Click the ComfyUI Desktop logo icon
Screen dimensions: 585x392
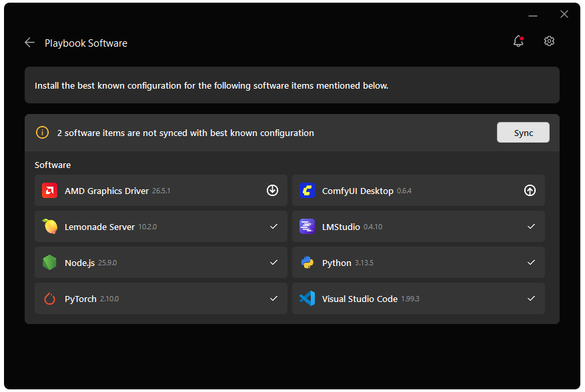307,190
